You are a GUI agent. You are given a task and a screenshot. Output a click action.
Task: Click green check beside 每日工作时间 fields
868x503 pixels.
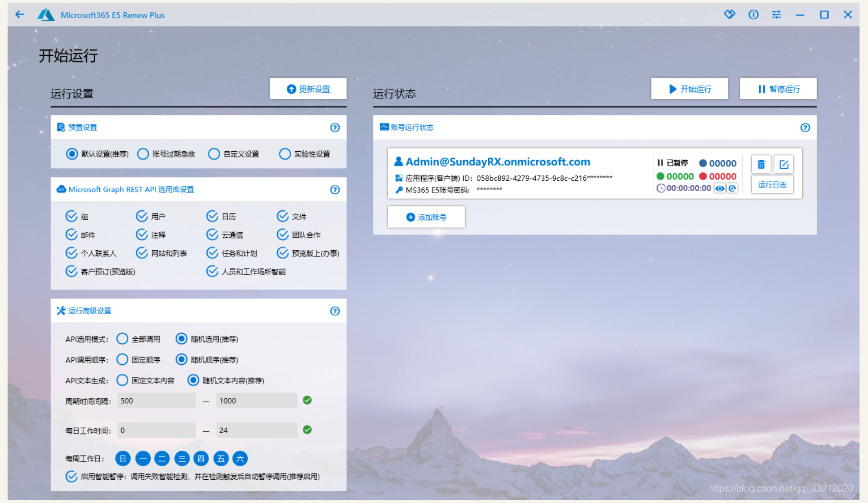click(x=307, y=430)
